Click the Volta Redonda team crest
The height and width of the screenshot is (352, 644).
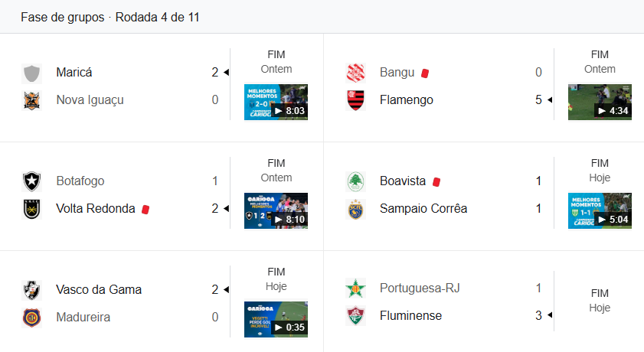point(31,209)
